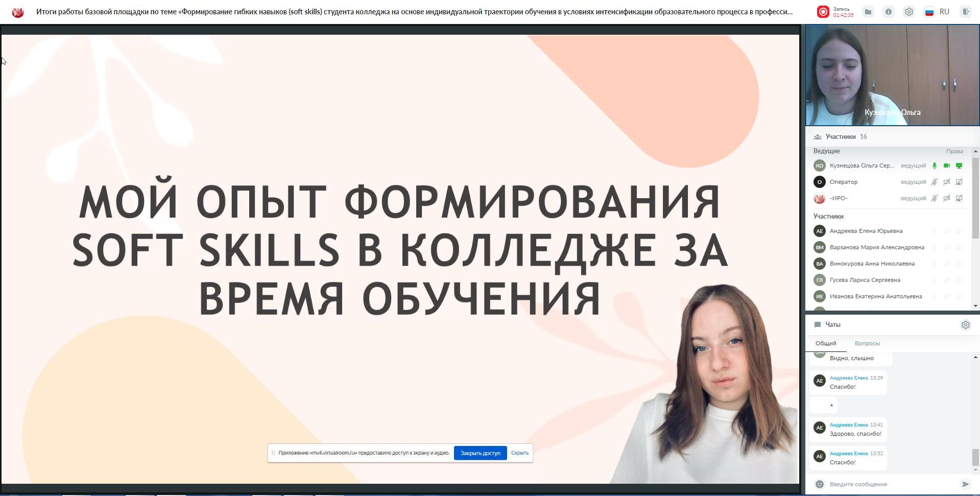
Task: Click the Введите сообщение input field
Action: [x=892, y=484]
